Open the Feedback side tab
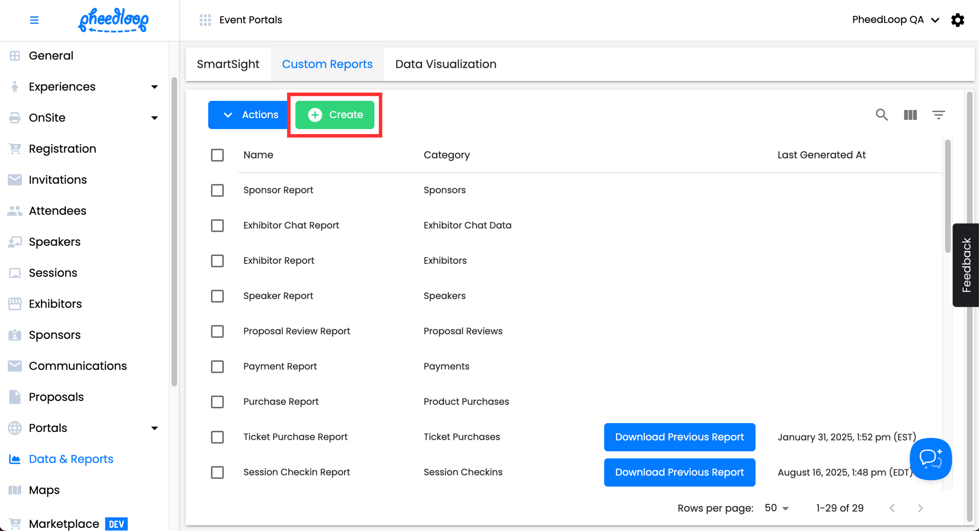This screenshot has height=531, width=980. (x=966, y=265)
